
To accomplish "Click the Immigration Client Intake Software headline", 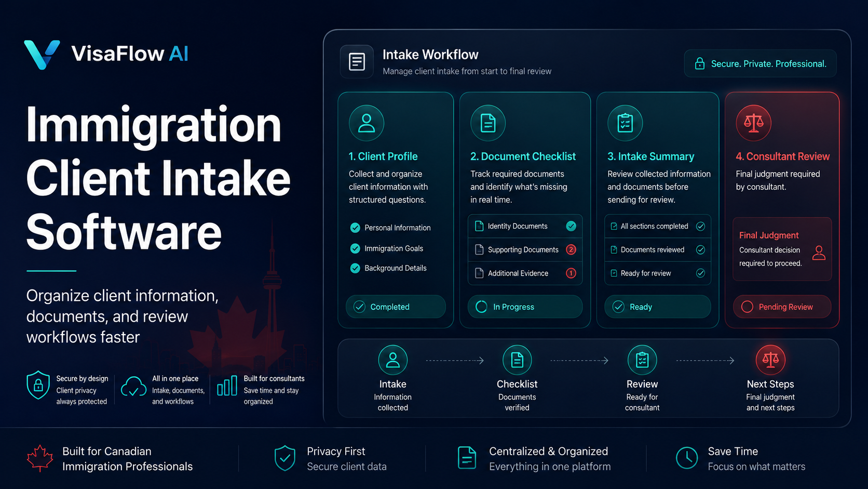I will (158, 178).
